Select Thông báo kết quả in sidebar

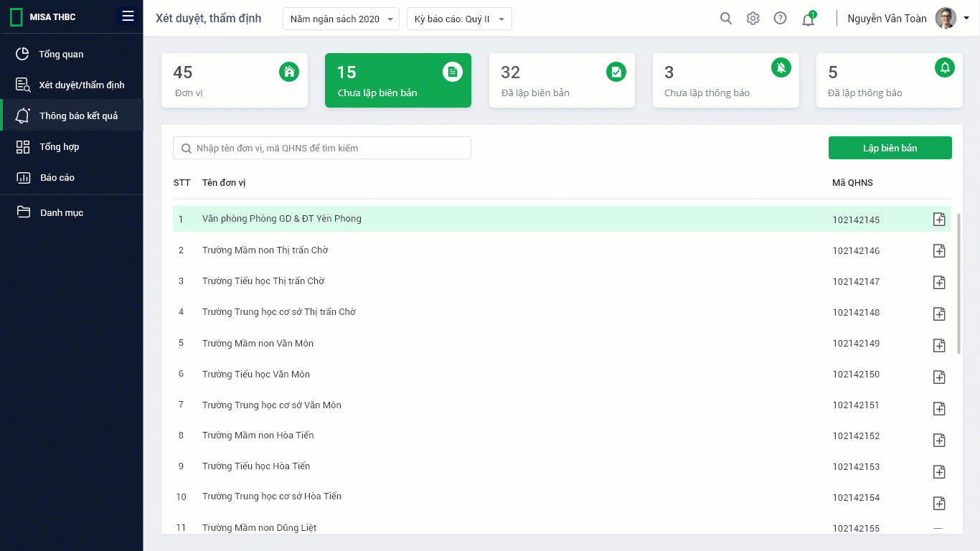72,116
